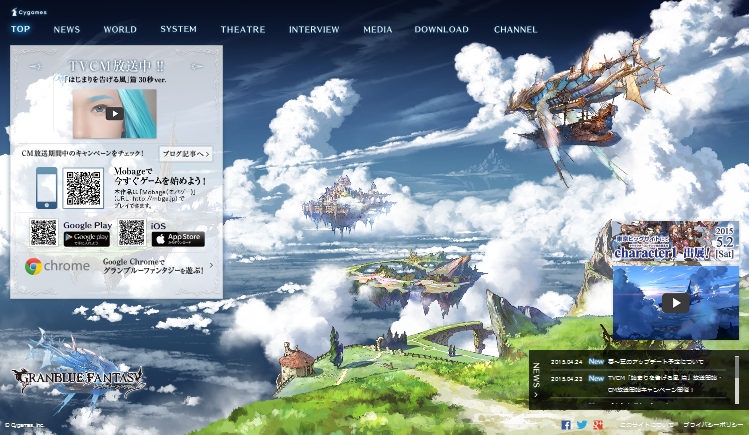Click the Cygames logo at top left
749x435 pixels.
[x=29, y=12]
